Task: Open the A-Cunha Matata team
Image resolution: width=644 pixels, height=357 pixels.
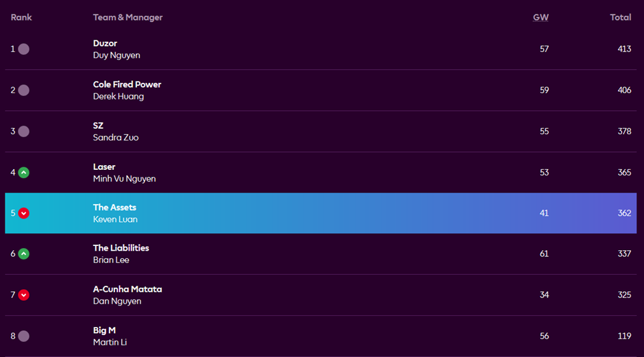Action: point(127,289)
